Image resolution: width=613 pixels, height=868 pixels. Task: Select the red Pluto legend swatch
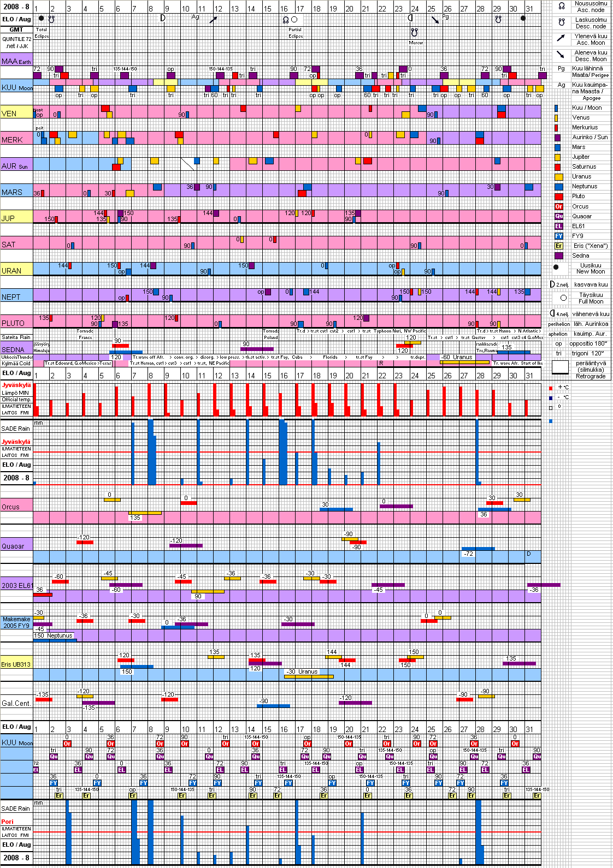coord(558,197)
